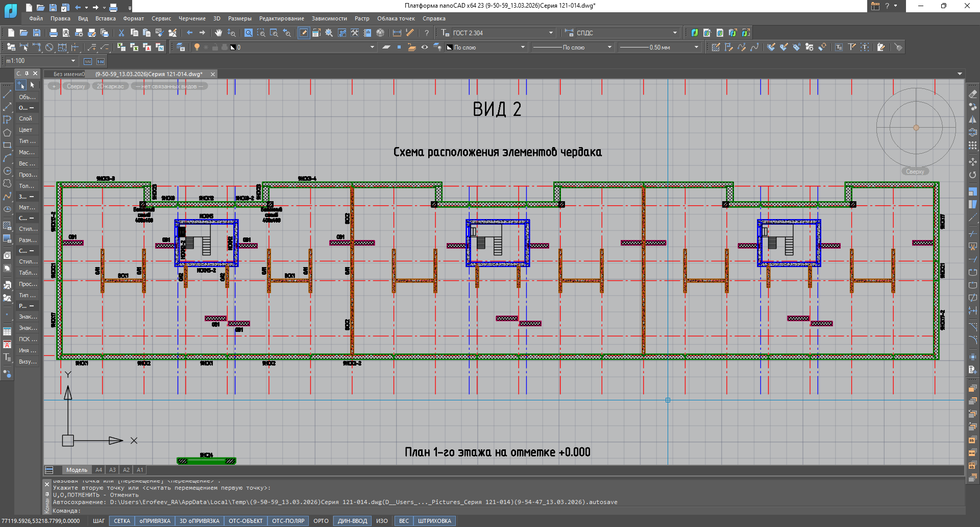Select the Move tool in the modify toolbar
980x527 pixels.
pos(973,162)
